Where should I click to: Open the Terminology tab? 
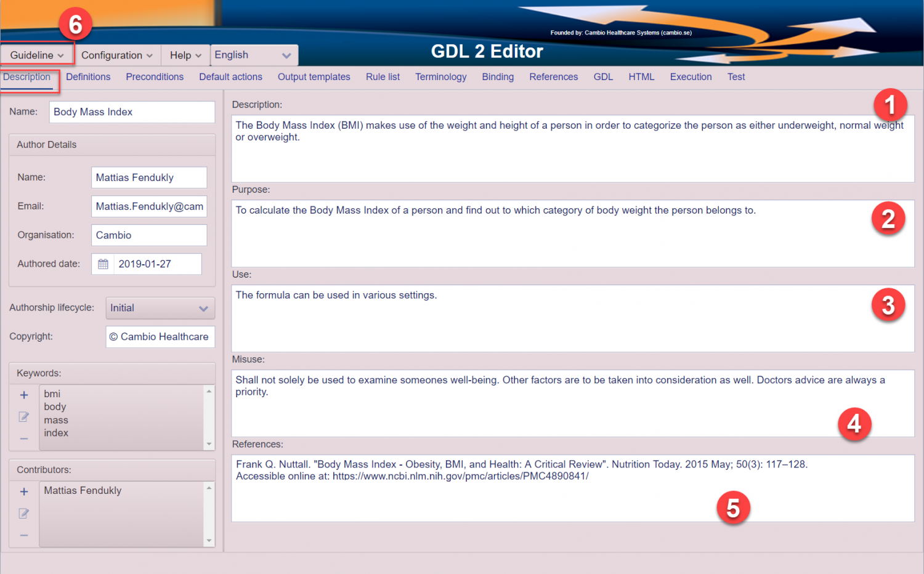tap(441, 76)
